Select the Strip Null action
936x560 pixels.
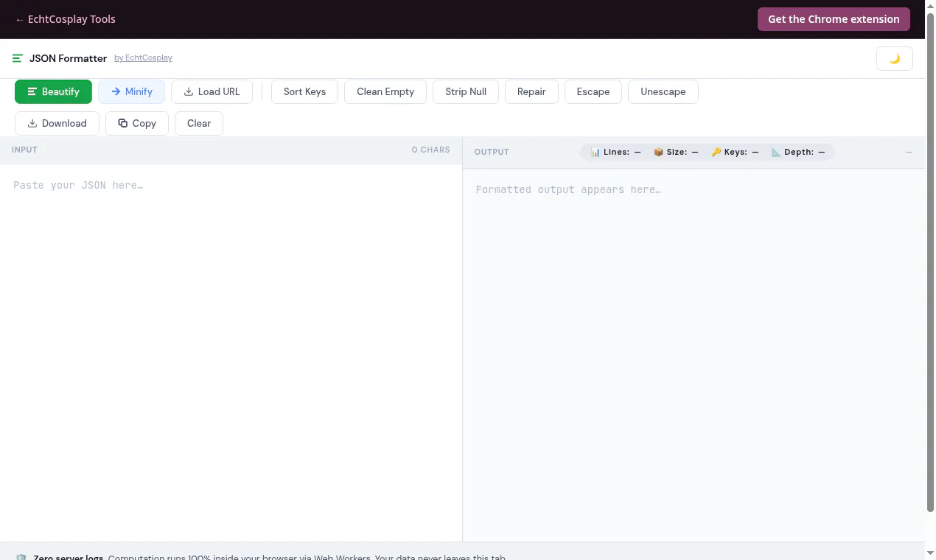coord(466,91)
